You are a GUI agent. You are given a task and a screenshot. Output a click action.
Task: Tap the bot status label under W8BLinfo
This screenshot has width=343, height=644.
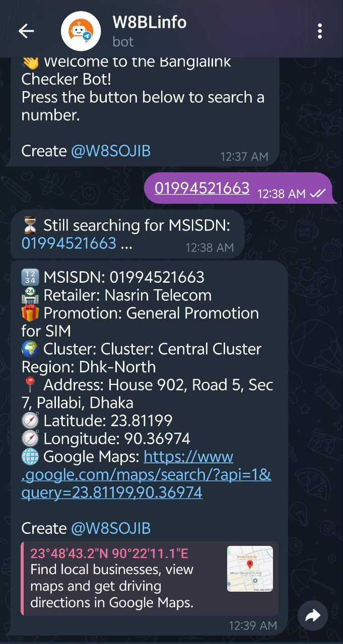(x=123, y=42)
